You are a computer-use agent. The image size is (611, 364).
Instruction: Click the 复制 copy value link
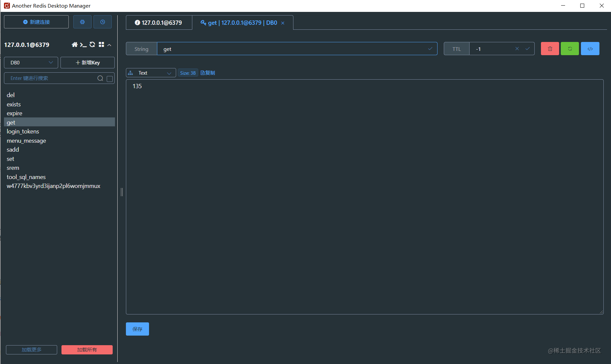point(208,73)
